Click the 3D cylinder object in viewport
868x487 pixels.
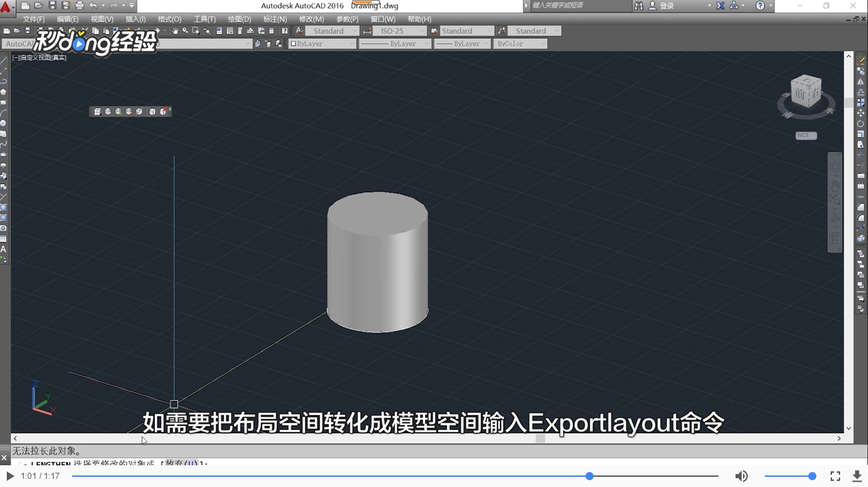(378, 262)
